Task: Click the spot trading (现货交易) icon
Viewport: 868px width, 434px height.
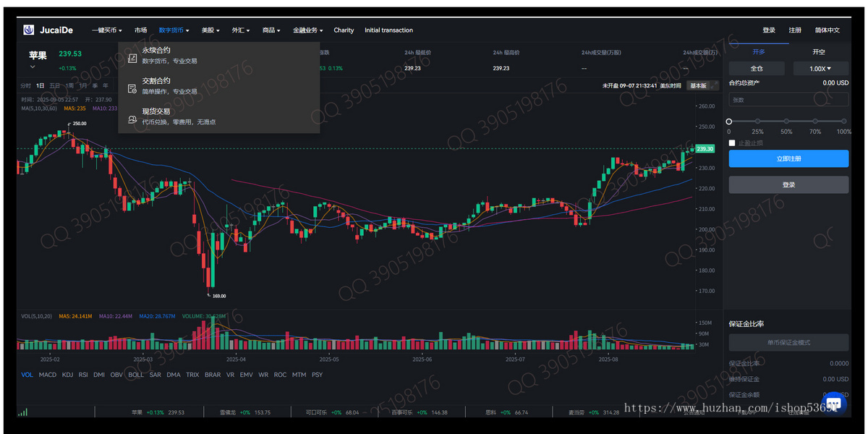Action: (x=132, y=119)
